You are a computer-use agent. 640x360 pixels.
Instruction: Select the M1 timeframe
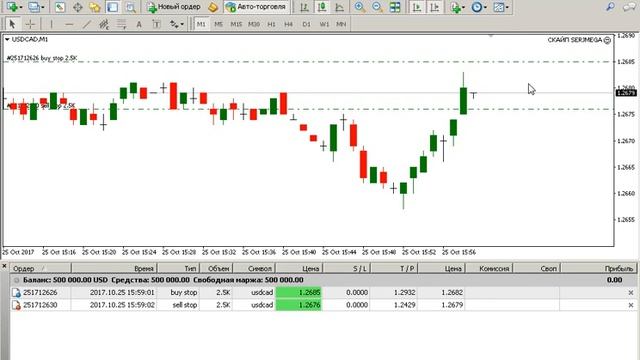[x=201, y=24]
